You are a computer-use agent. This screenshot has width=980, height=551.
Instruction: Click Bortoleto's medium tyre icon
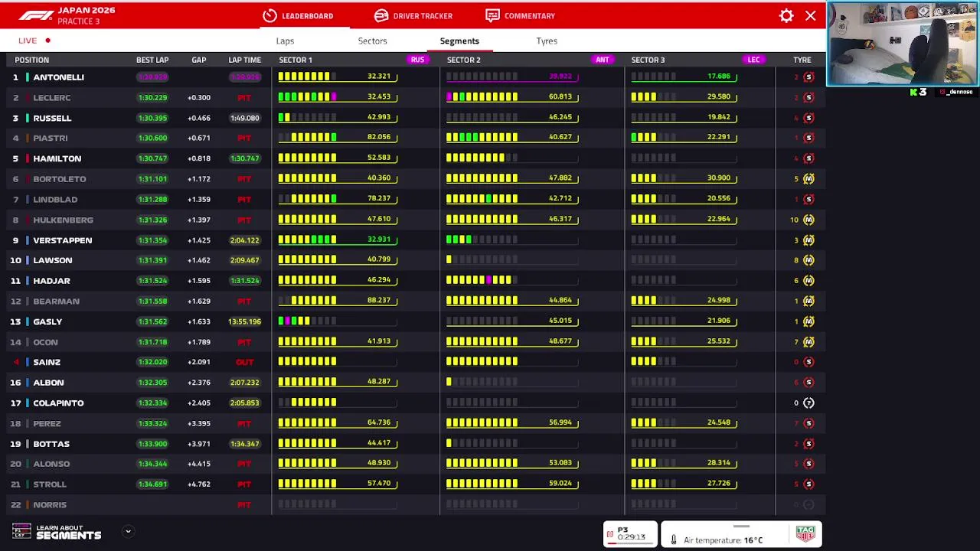[808, 178]
